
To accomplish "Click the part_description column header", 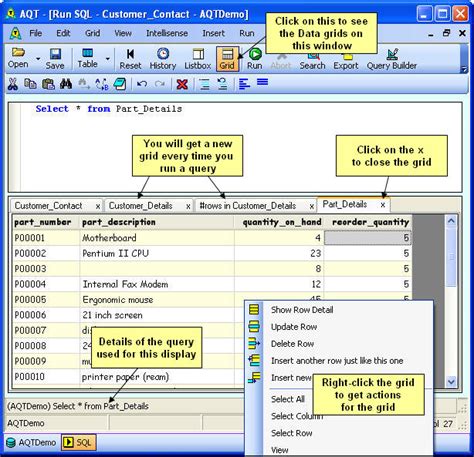I will pyautogui.click(x=157, y=222).
